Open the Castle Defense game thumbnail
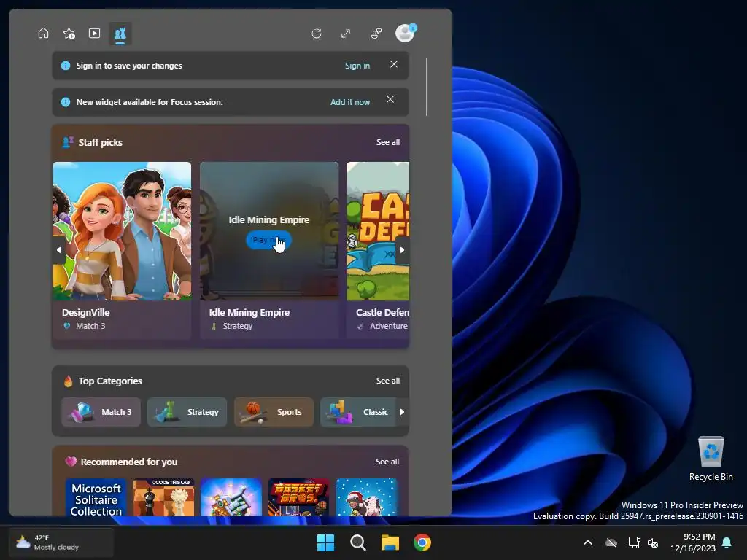The height and width of the screenshot is (560, 747). pyautogui.click(x=378, y=231)
